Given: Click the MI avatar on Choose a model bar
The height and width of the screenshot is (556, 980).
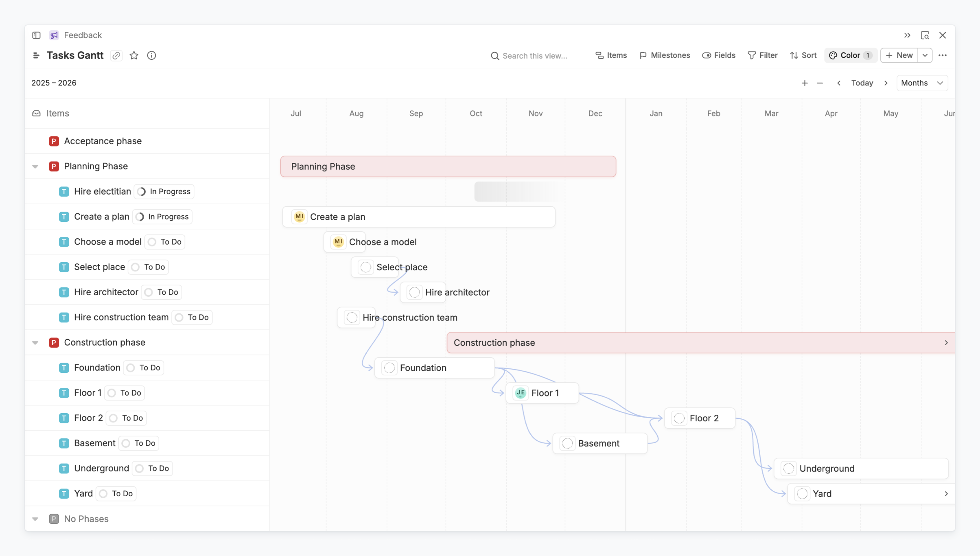Looking at the screenshot, I should point(338,242).
